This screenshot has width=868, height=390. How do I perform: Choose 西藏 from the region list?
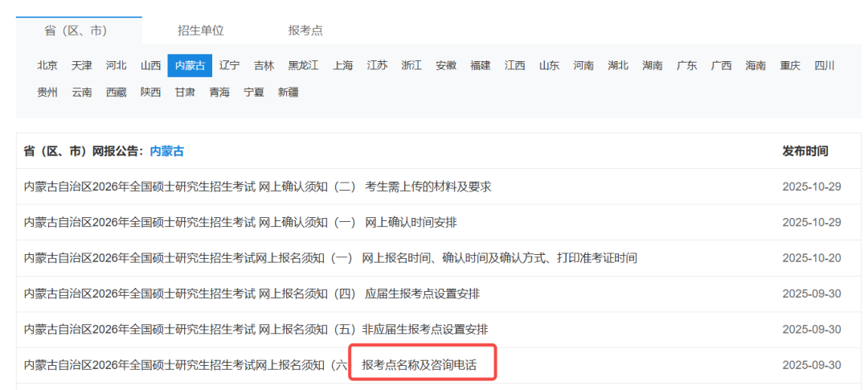pos(116,92)
